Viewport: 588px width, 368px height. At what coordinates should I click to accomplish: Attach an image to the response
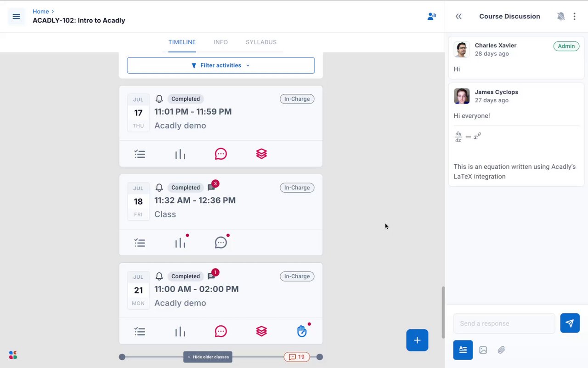(x=483, y=350)
